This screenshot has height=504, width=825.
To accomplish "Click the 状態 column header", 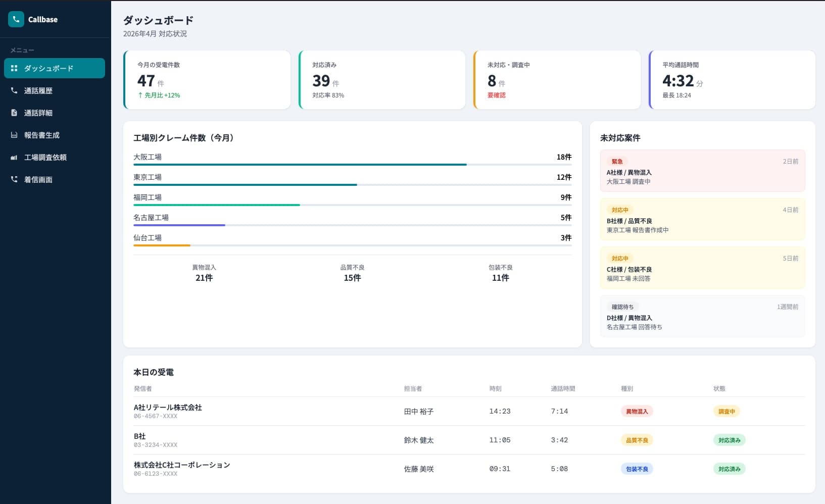I will tap(719, 388).
